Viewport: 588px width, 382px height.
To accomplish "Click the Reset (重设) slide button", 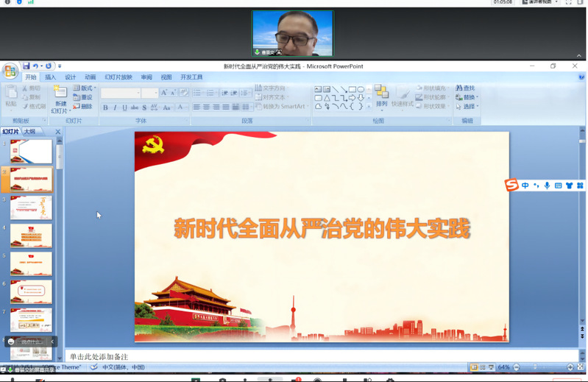I will 82,97.
